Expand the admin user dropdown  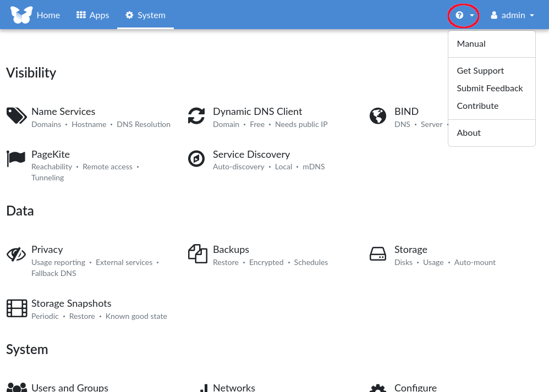tap(512, 15)
